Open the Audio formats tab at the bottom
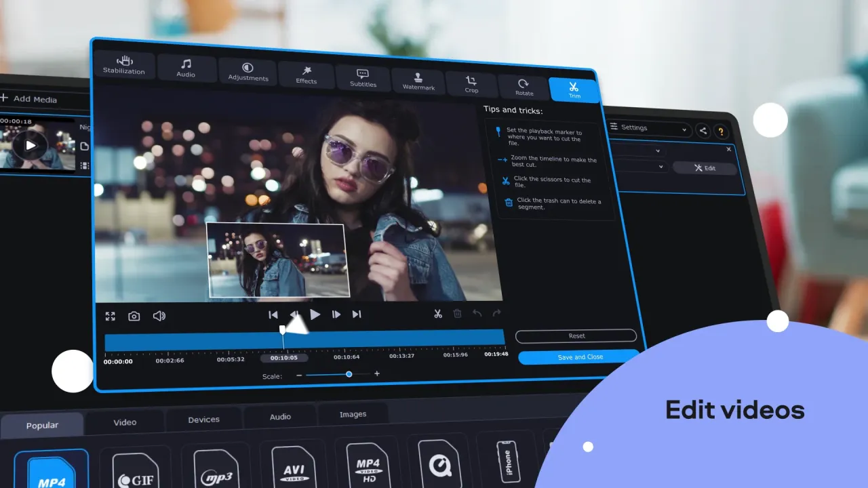Viewport: 868px width, 488px height. (280, 417)
